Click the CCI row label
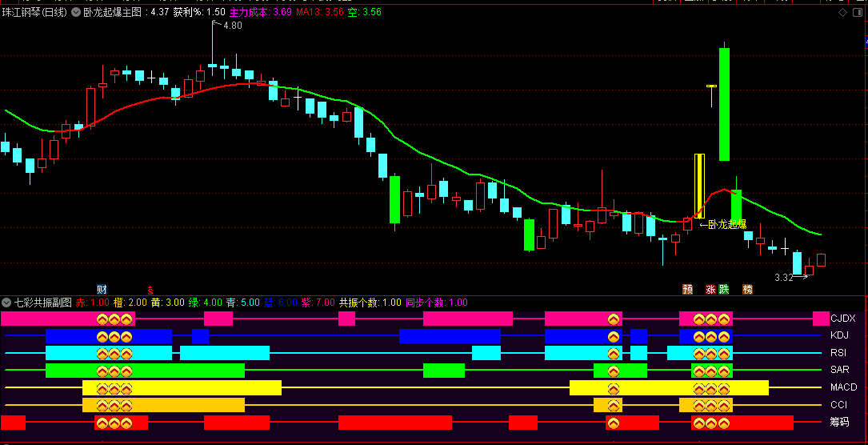 point(838,405)
